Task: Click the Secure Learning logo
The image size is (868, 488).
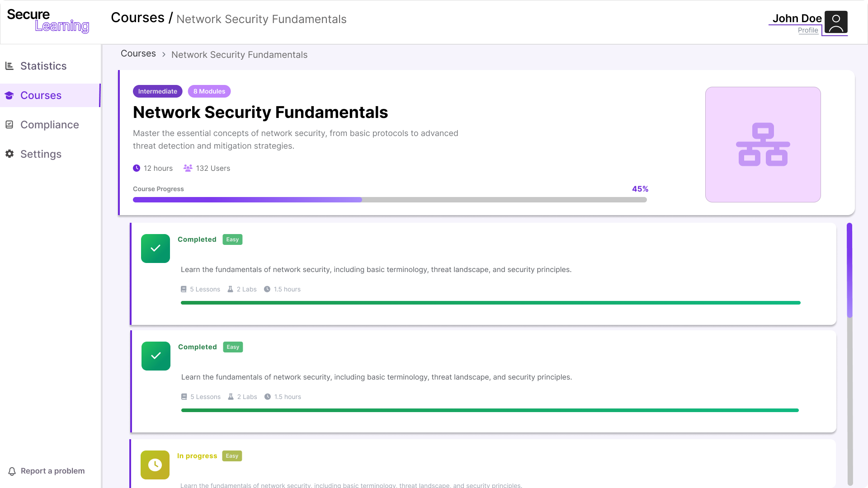Action: (x=48, y=21)
